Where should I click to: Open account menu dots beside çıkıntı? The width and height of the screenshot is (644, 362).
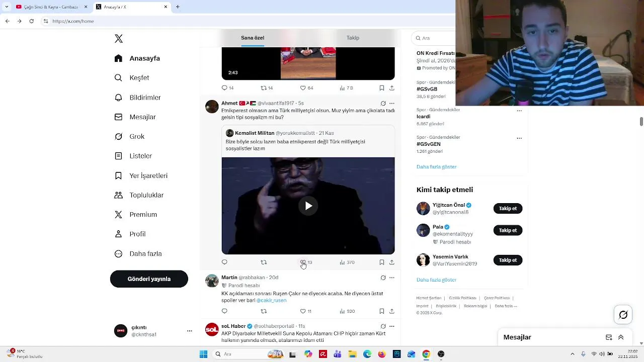pos(190,331)
